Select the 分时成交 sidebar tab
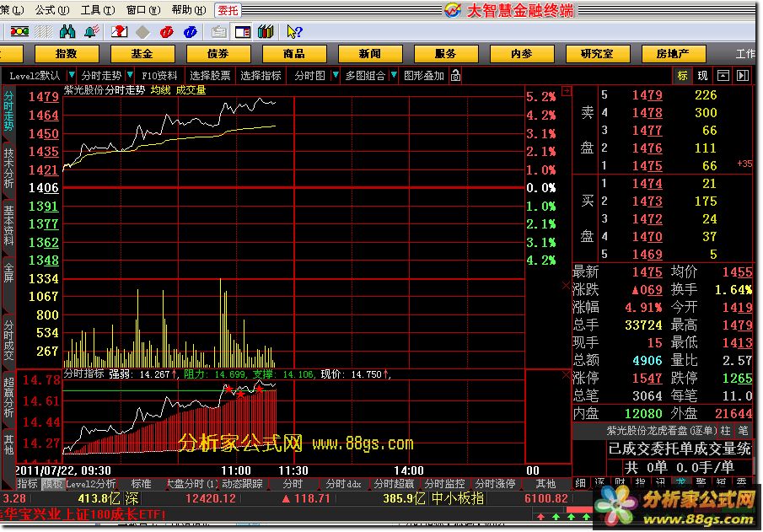763x532 pixels. [x=8, y=341]
